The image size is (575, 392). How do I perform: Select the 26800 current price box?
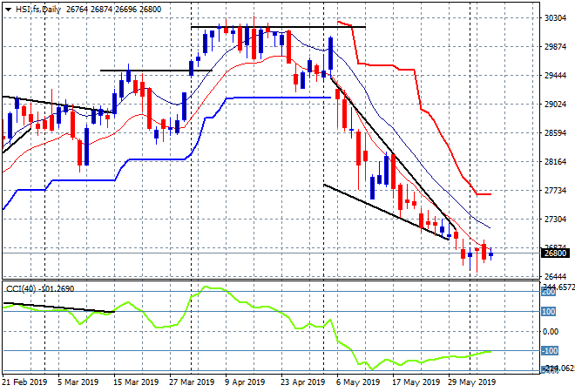coord(556,253)
